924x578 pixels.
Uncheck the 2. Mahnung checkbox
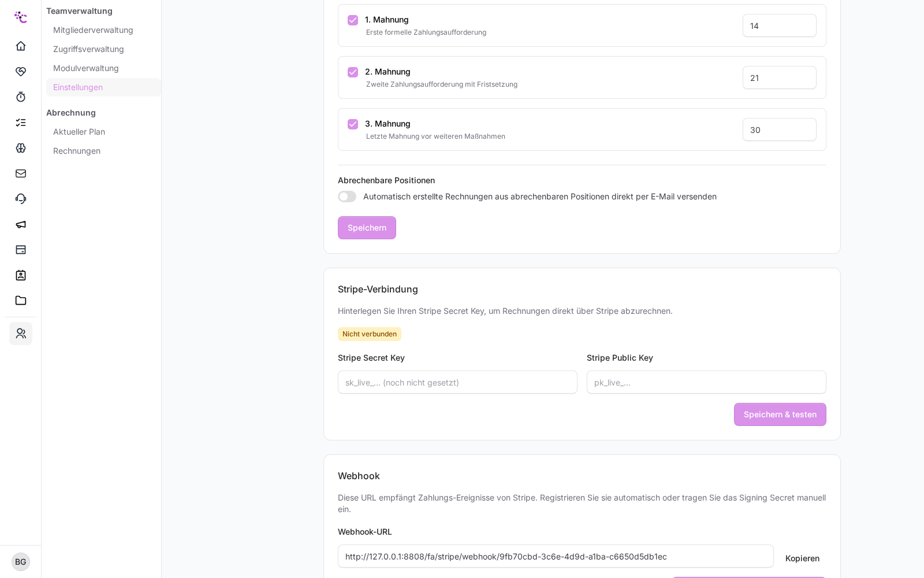(353, 72)
